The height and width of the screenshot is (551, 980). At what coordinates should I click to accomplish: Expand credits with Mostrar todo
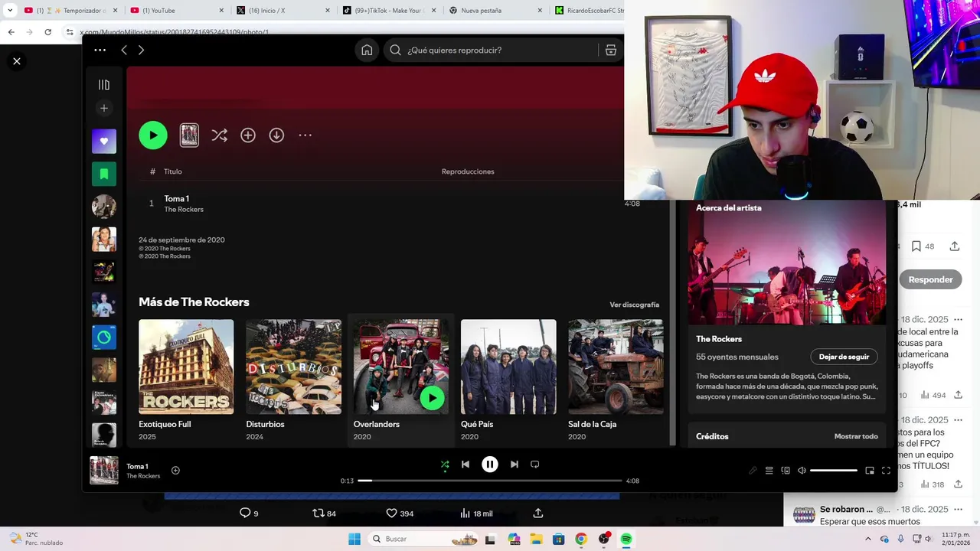click(856, 436)
